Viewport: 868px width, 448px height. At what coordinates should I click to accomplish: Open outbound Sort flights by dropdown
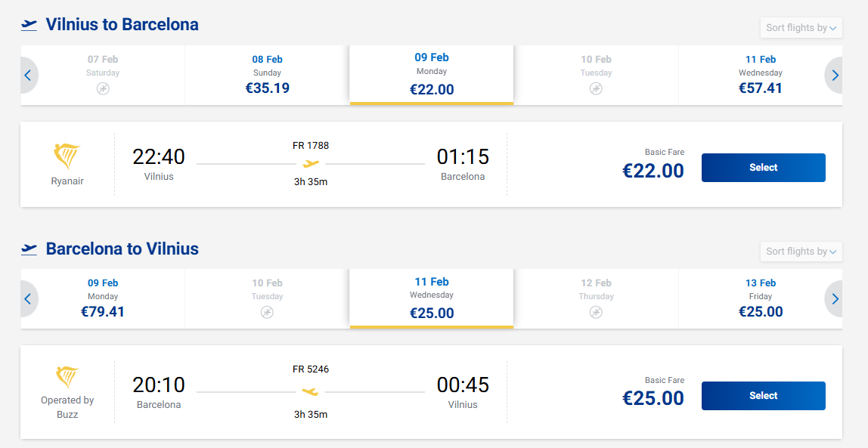pos(801,28)
